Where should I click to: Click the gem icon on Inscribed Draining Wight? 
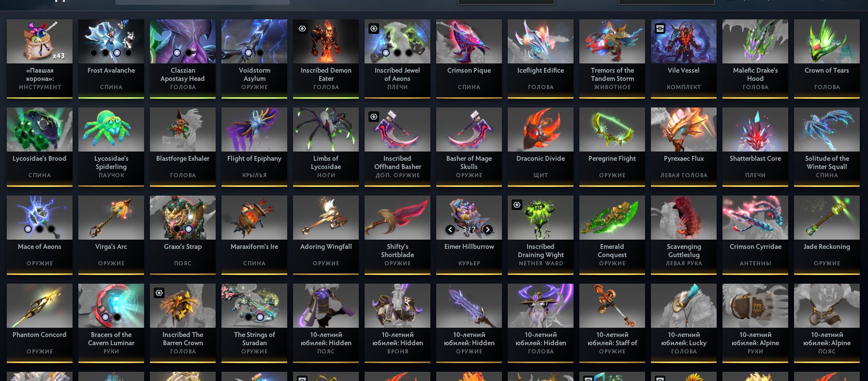click(517, 205)
